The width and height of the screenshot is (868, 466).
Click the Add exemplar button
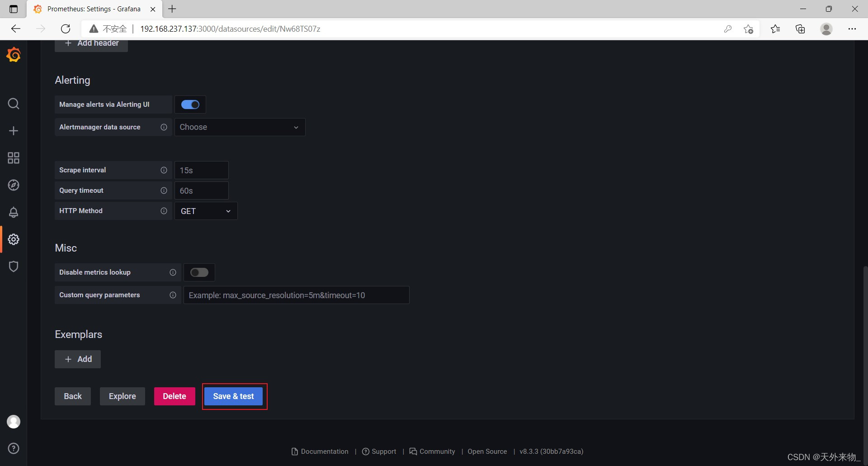(78, 359)
